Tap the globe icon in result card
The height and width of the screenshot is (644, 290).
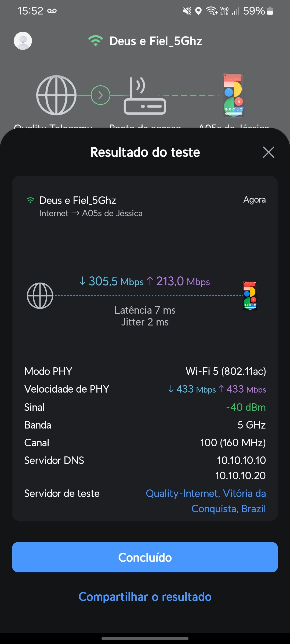(40, 295)
